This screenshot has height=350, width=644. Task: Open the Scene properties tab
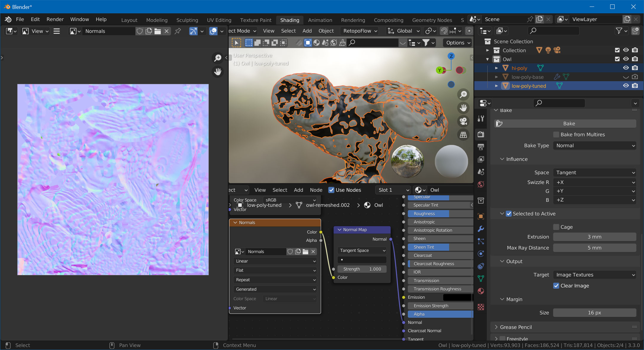[481, 172]
